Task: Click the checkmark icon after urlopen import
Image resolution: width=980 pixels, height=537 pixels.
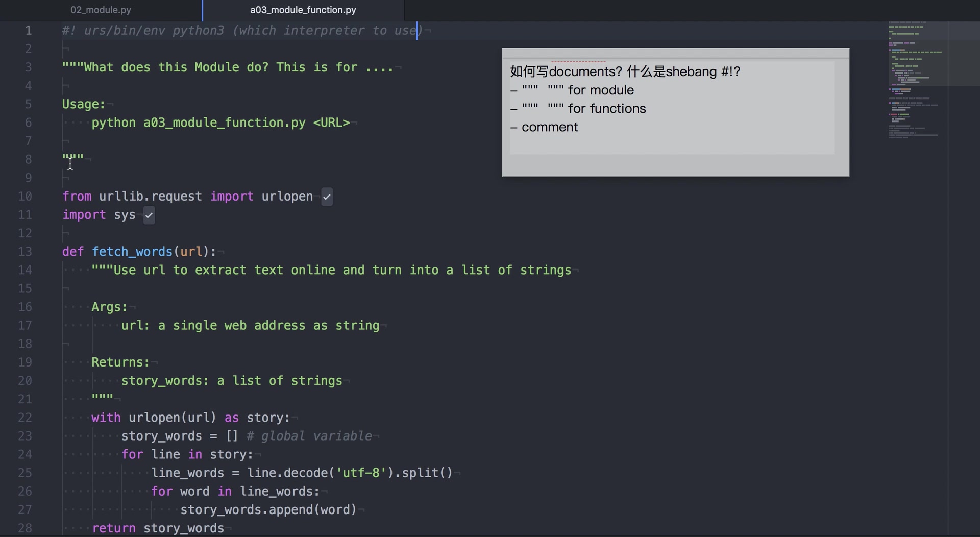Action: (x=327, y=197)
